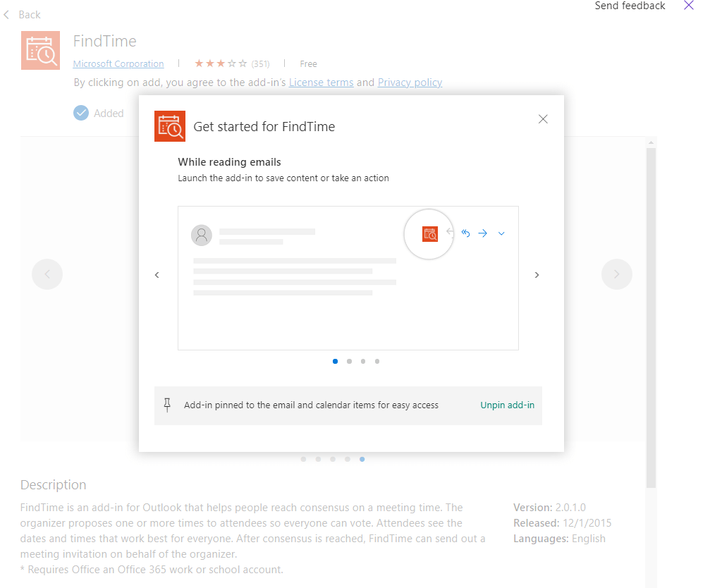Select the Reply all icon in the email preview
Screen dimensions: 710x588
[465, 233]
